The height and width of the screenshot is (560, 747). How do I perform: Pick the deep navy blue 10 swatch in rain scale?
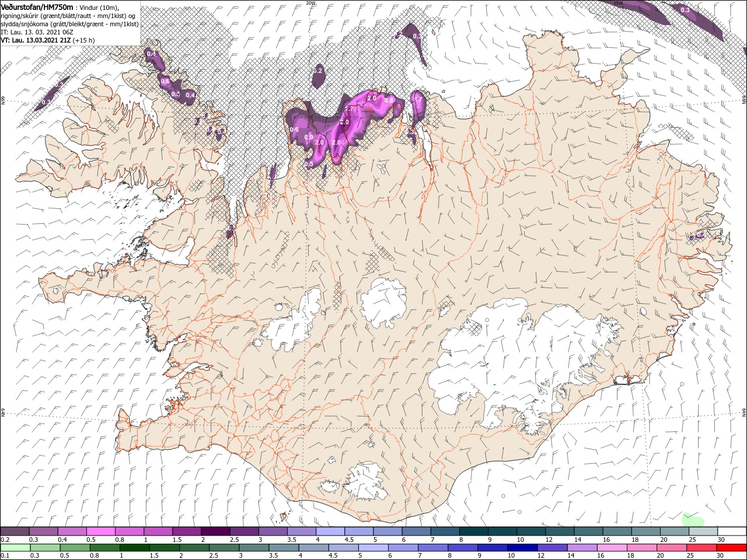[x=522, y=548]
